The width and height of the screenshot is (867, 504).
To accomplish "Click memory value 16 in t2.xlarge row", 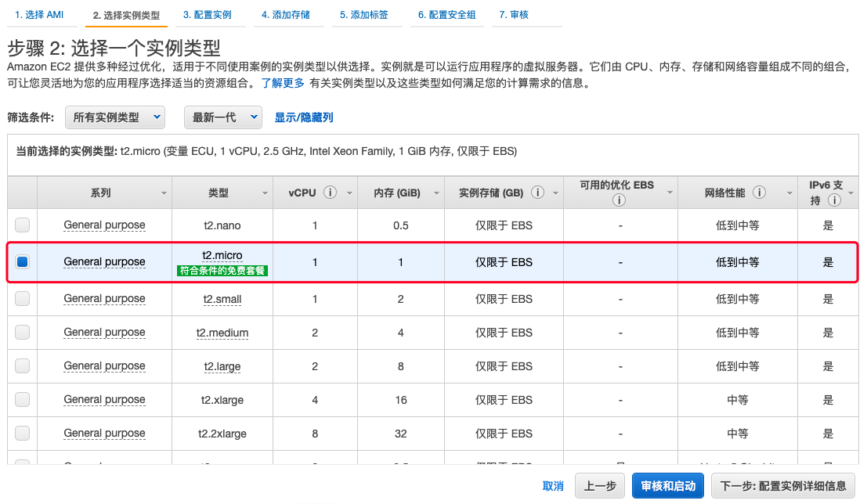I will 401,400.
